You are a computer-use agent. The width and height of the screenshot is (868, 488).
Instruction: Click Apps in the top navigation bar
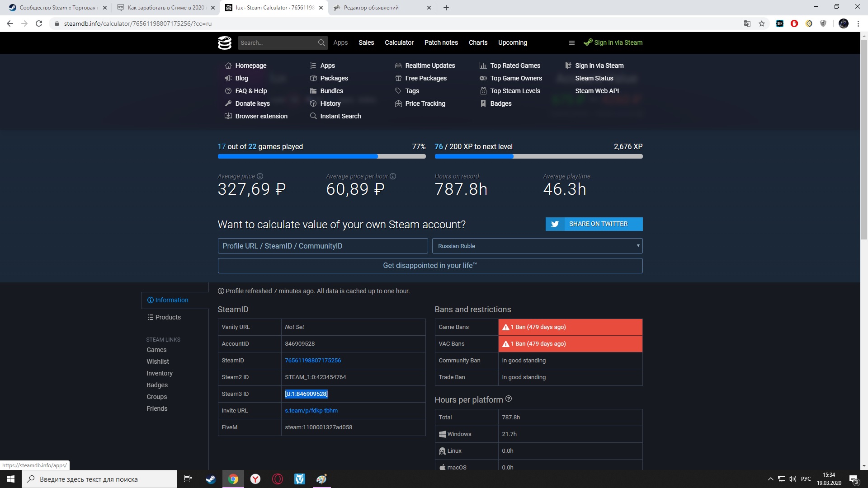[x=340, y=42]
